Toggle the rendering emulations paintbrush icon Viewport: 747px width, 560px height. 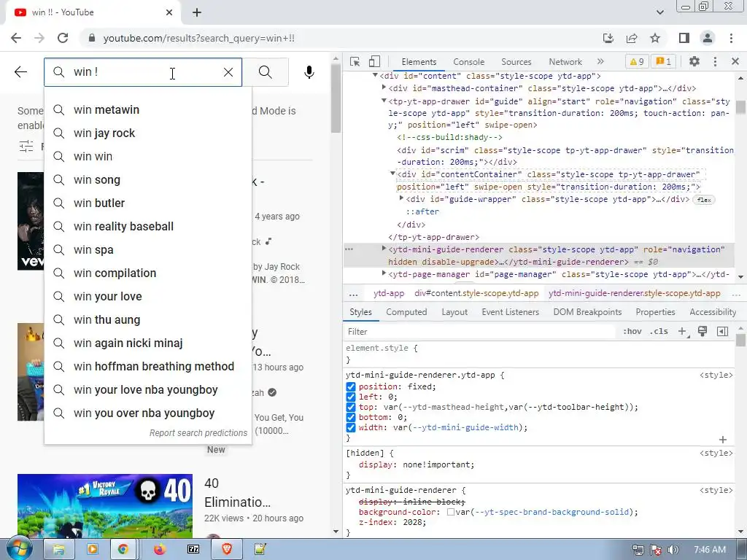703,332
